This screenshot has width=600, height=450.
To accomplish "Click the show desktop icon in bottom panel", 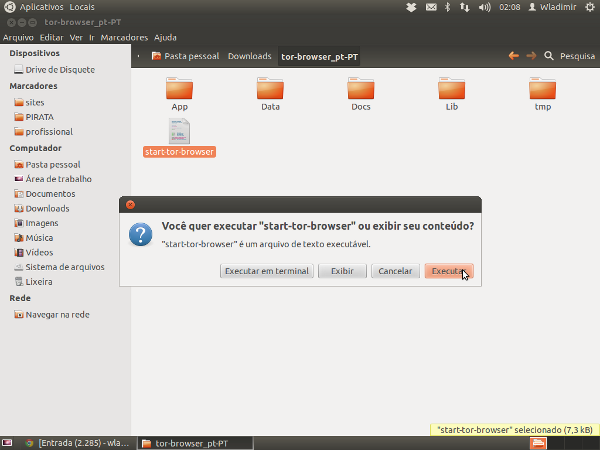I will click(x=7, y=443).
